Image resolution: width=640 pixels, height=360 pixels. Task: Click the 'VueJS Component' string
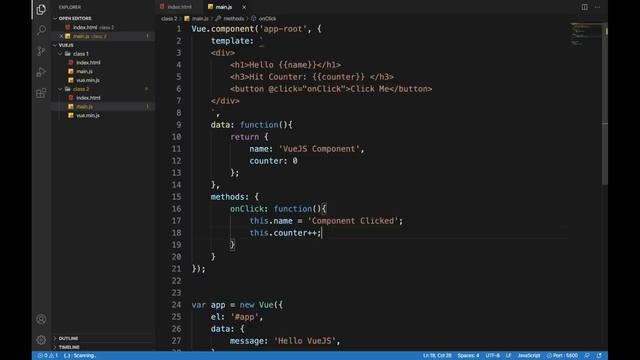pos(319,149)
